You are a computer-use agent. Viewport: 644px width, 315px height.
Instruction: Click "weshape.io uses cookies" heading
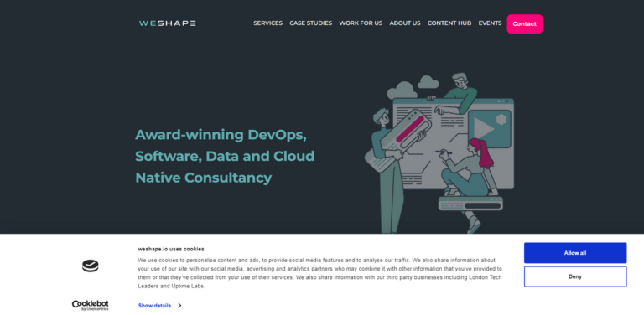tap(171, 249)
